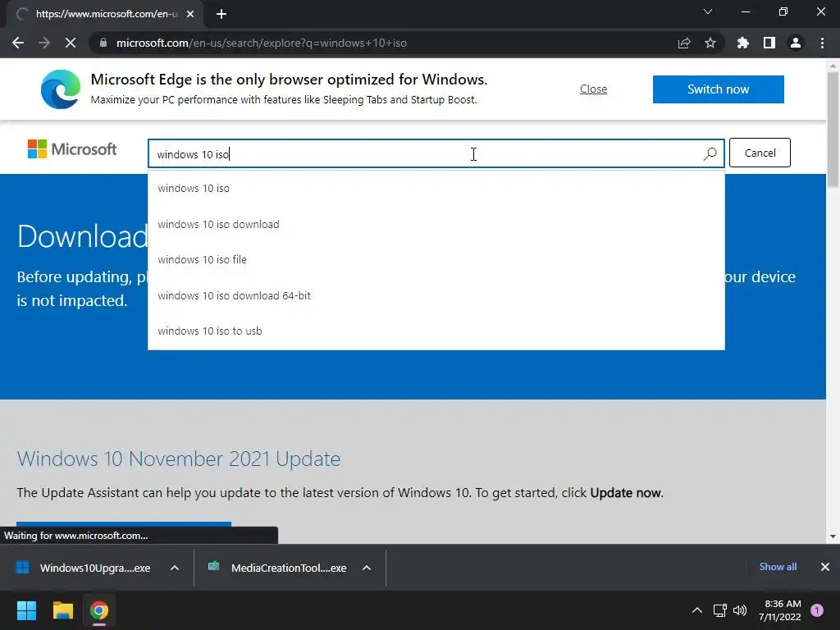Choose suggestion 'windows 10 iso download'
Image resolution: width=840 pixels, height=630 pixels.
click(436, 225)
